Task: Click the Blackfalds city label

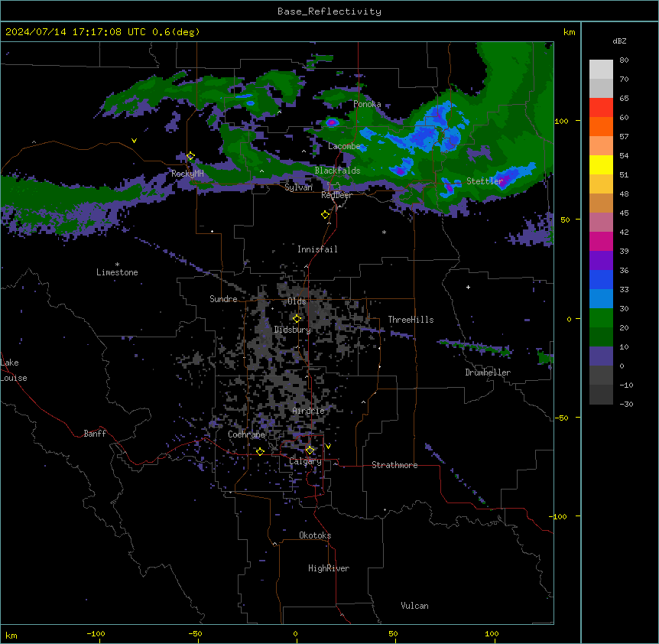Action: click(337, 171)
